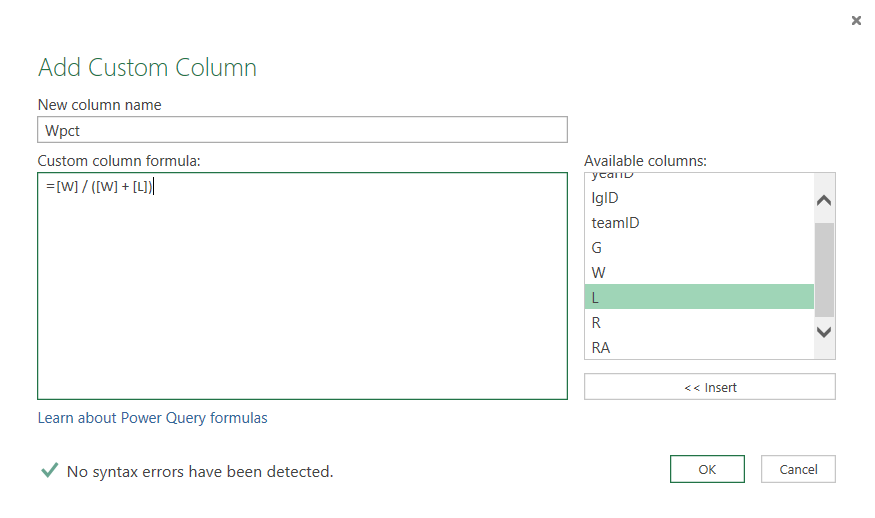Select teamID in Available columns

coord(615,223)
